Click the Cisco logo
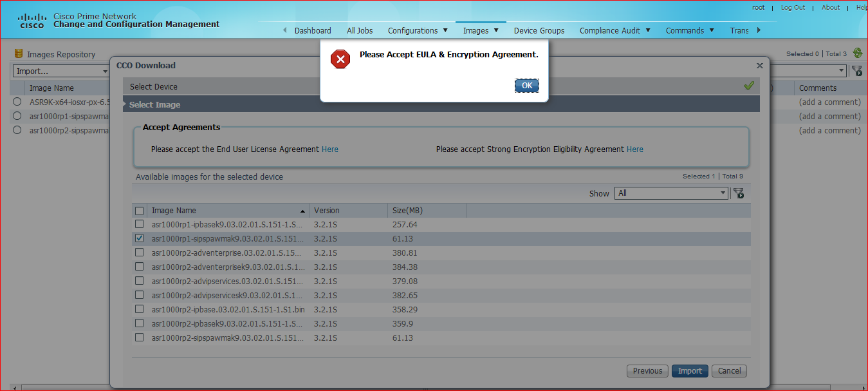This screenshot has height=391, width=868. pos(32,21)
